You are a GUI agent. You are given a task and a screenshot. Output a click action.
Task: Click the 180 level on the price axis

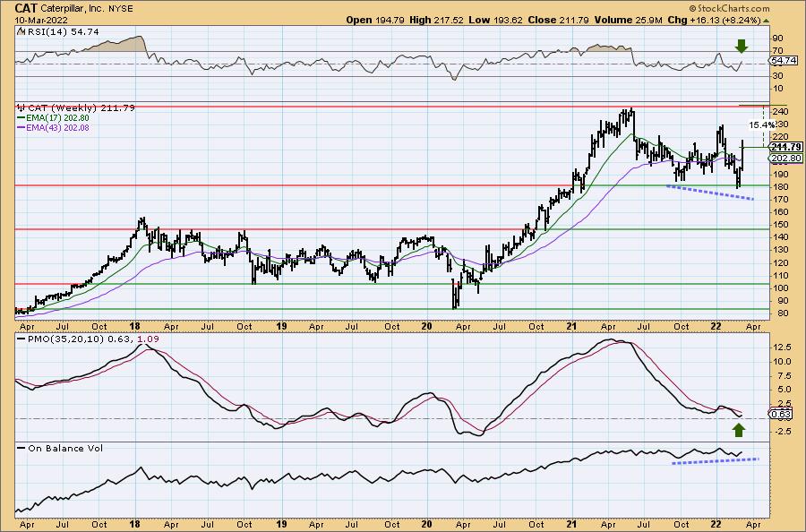tap(779, 187)
